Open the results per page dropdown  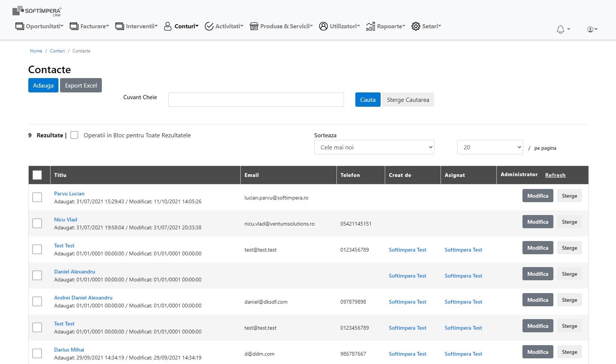point(490,147)
